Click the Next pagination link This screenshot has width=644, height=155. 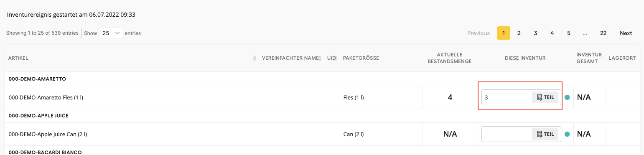pyautogui.click(x=626, y=33)
